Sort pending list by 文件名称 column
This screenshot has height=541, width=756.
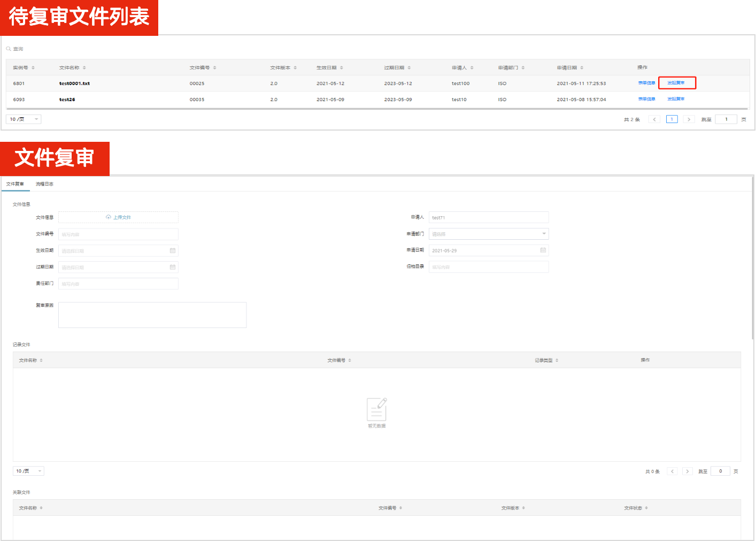[84, 68]
